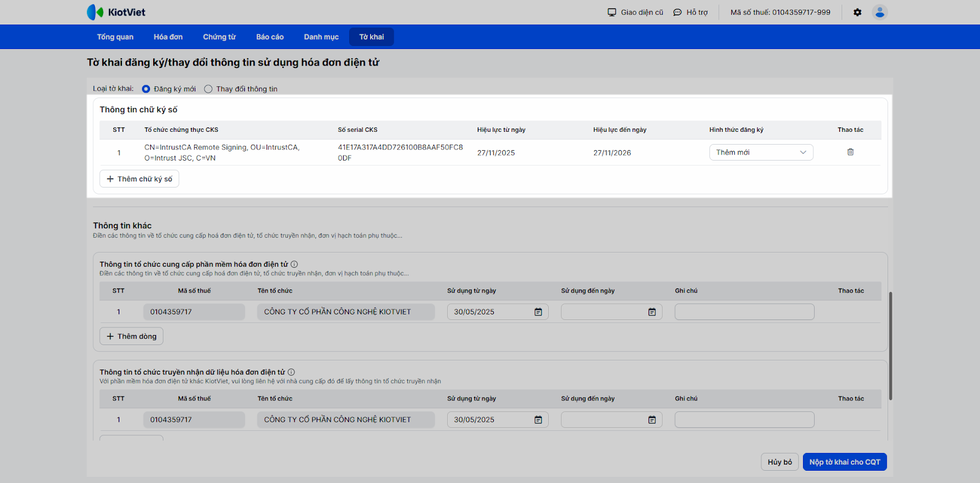This screenshot has width=980, height=483.
Task: Select the 'Thay đổi thông tin' radio option
Action: click(x=208, y=89)
